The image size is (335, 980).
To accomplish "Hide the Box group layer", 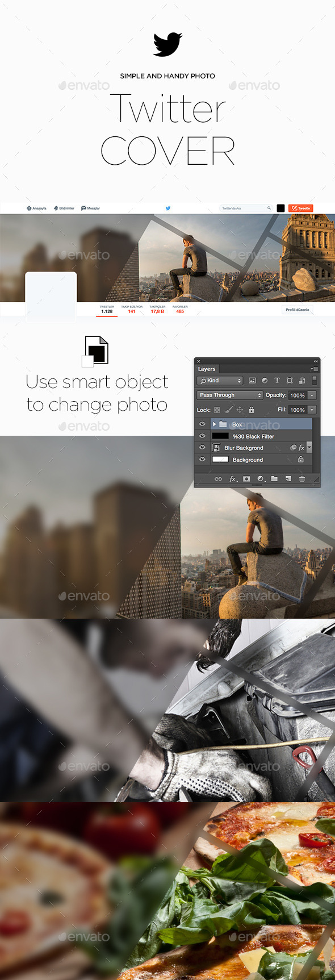I will 202,424.
